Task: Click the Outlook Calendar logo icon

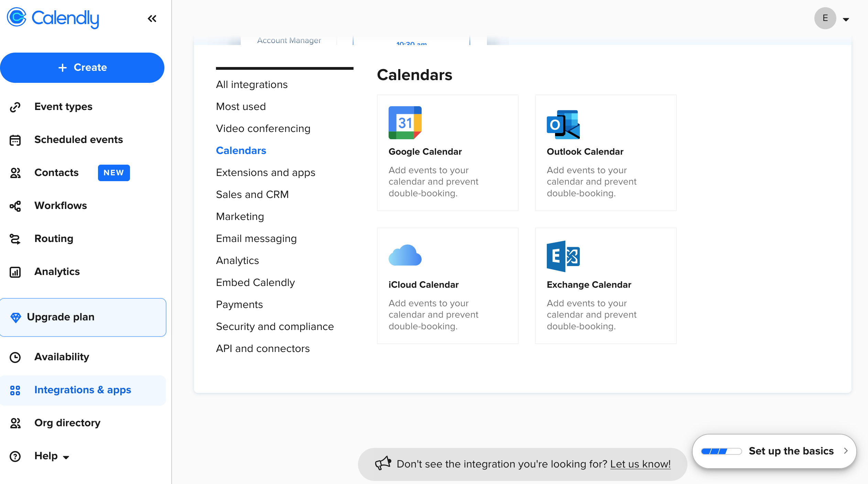Action: (x=563, y=124)
